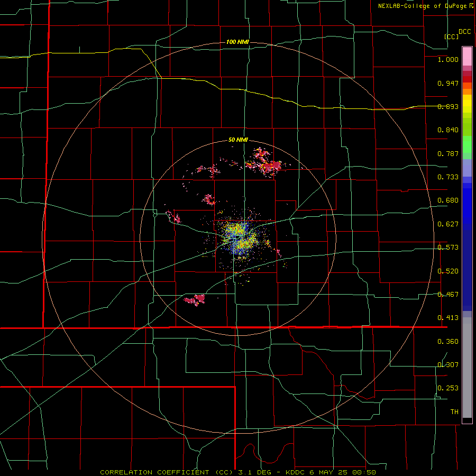Click the 50 NMI range ring label
476x476 pixels.
coord(238,140)
